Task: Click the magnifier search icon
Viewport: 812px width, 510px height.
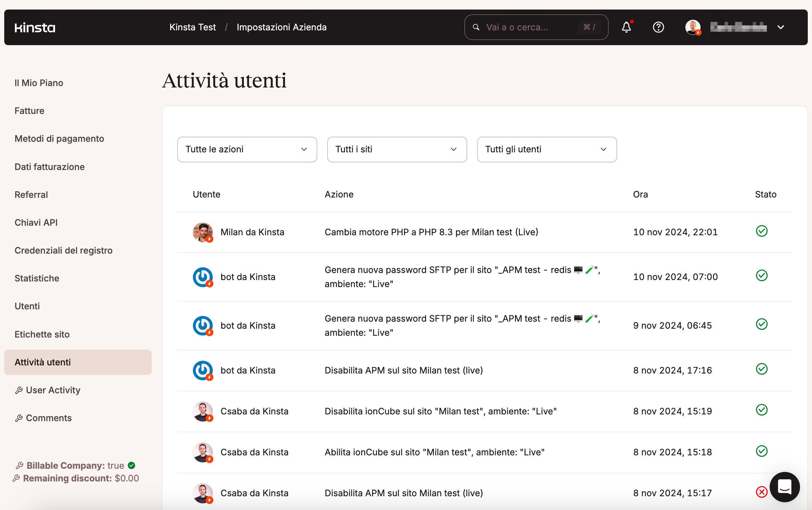Action: coord(476,27)
